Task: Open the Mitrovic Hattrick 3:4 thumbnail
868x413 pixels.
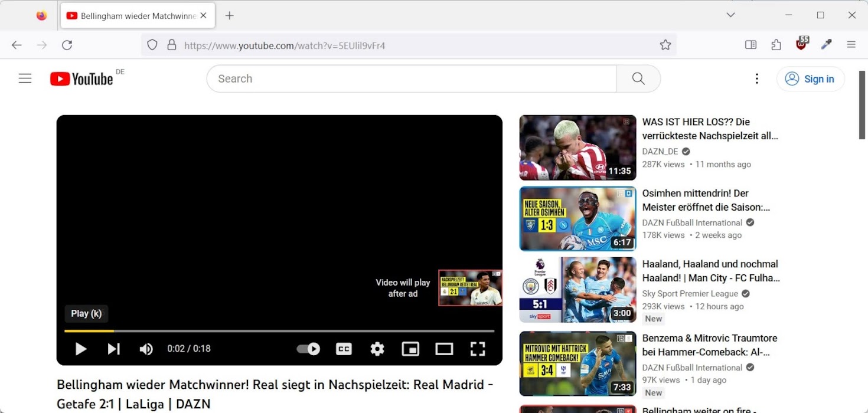Action: (577, 363)
